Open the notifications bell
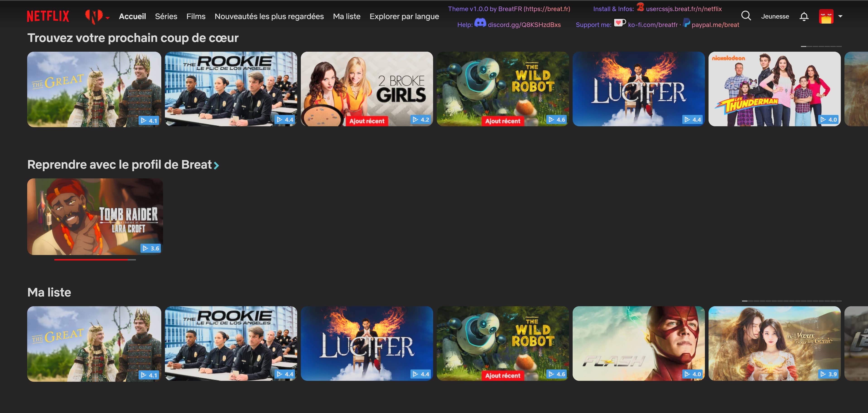 [804, 16]
